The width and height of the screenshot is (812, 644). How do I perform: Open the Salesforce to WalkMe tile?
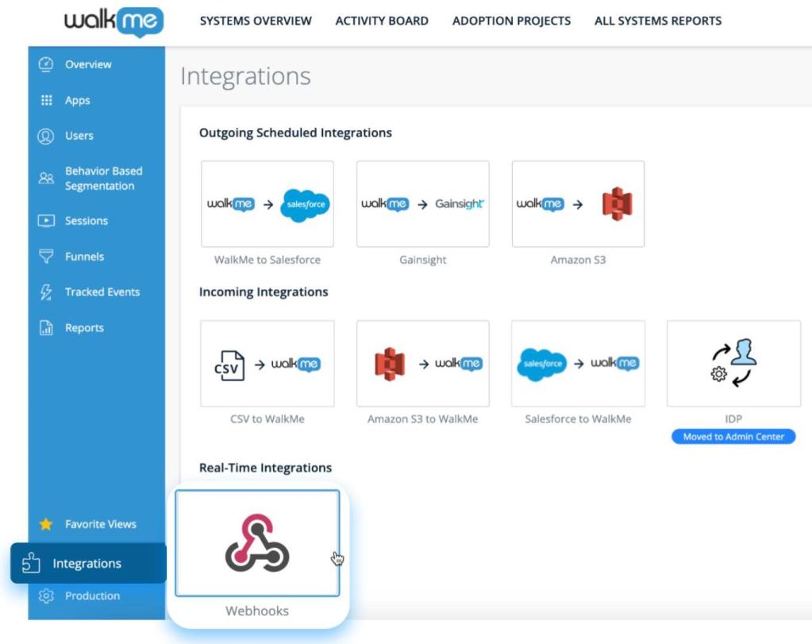click(578, 364)
